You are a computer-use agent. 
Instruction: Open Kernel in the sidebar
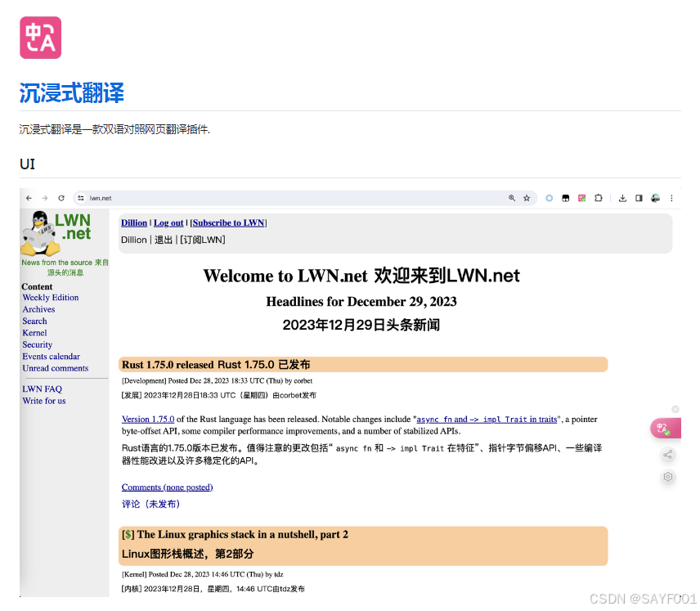point(35,333)
